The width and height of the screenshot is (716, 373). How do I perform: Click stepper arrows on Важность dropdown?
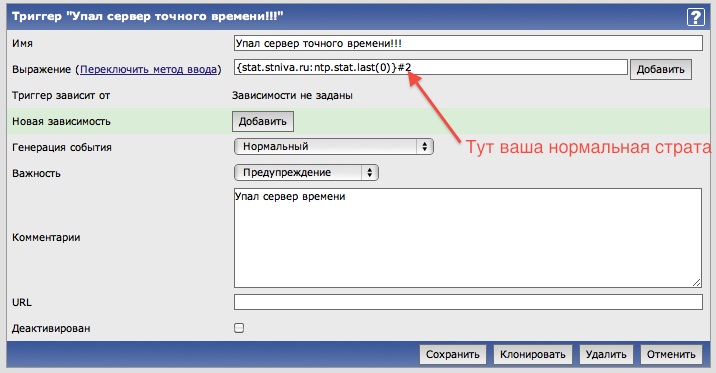pyautogui.click(x=369, y=173)
